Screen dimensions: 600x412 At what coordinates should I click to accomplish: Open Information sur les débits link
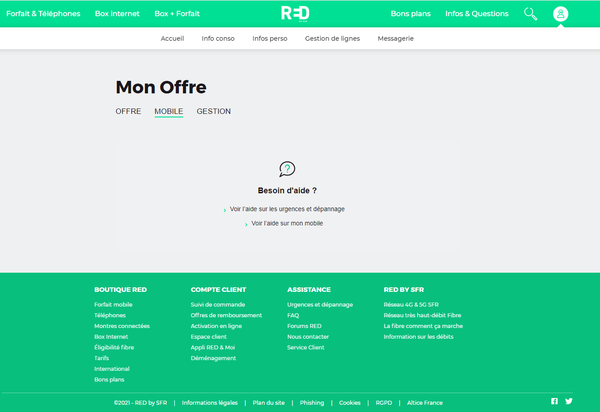click(x=418, y=337)
